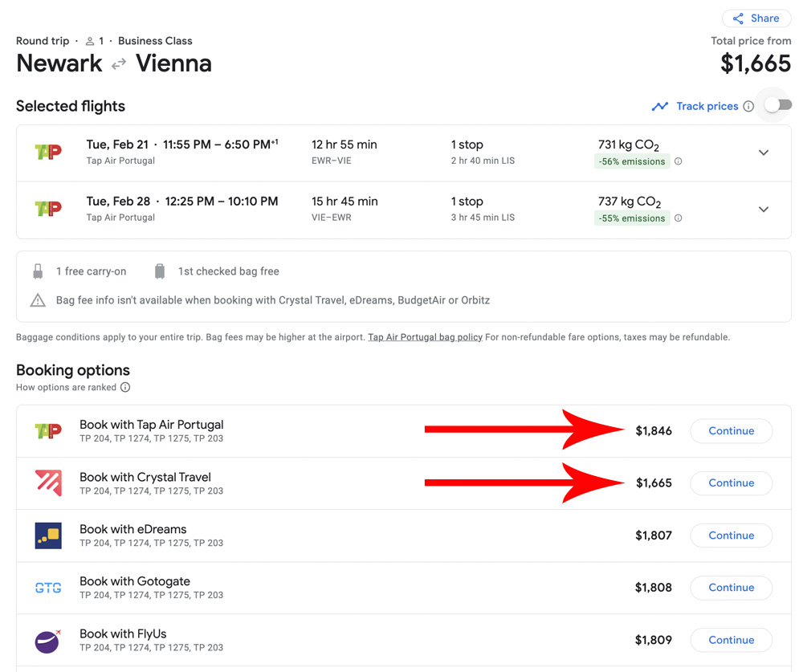Click the Share button
The image size is (803, 672).
click(756, 18)
